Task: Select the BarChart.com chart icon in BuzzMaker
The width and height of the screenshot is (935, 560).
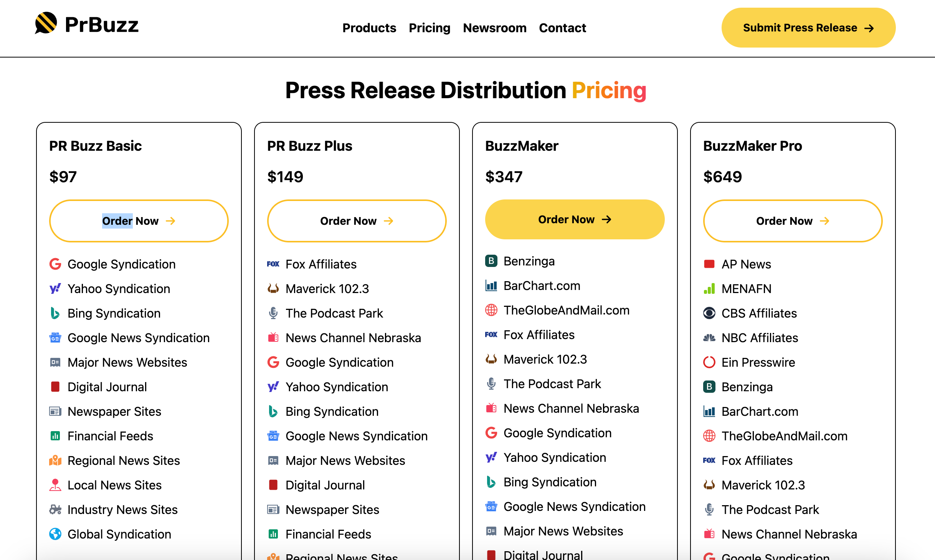Action: (491, 285)
